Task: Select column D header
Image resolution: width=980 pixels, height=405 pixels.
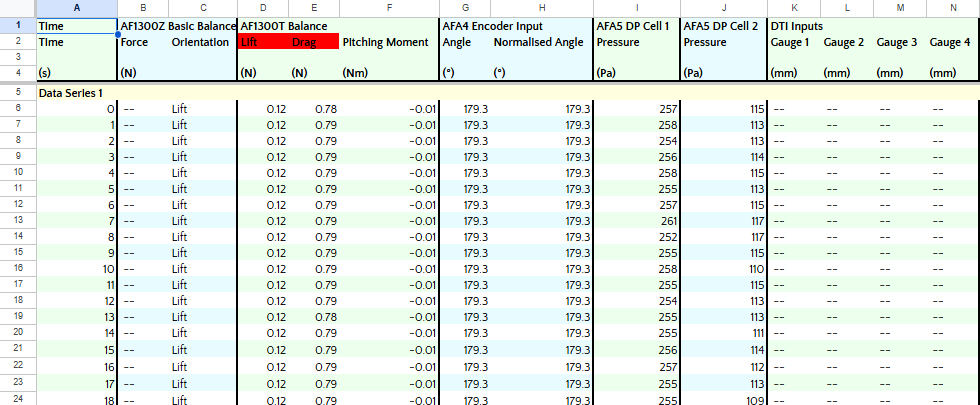Action: (263, 8)
